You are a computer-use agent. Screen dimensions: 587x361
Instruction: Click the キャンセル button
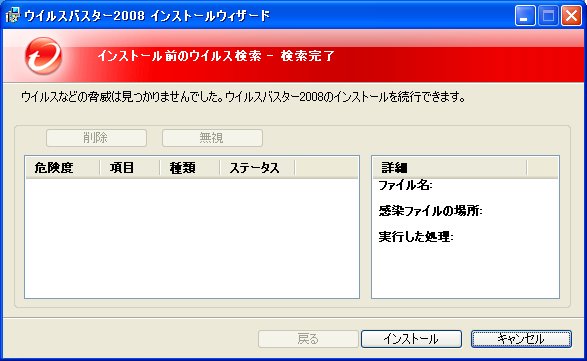tap(521, 339)
